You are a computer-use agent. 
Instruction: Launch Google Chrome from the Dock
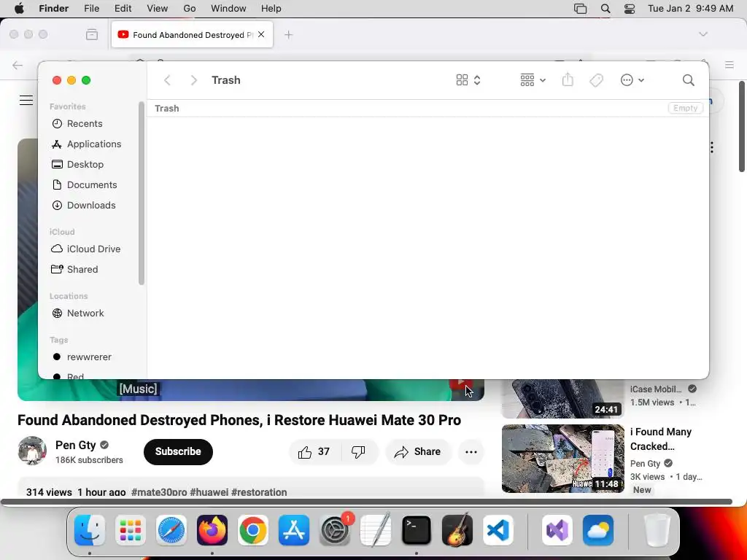tap(253, 530)
